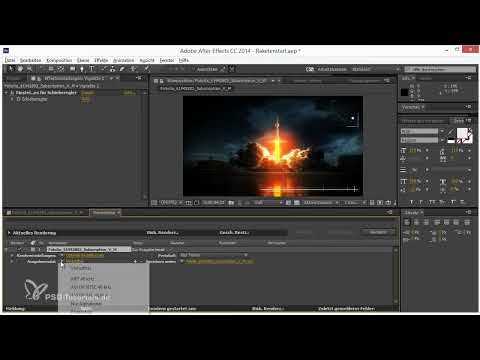Click the all caps TT button

coord(432,202)
